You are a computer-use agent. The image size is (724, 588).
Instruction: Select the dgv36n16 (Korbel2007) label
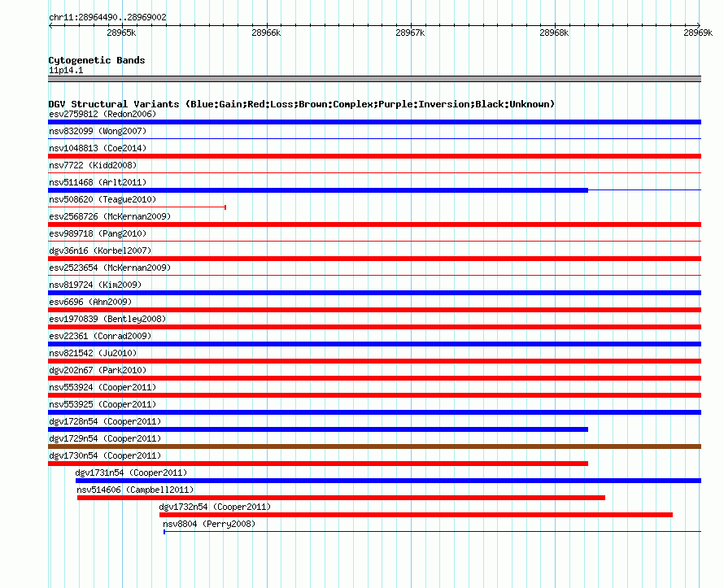pyautogui.click(x=100, y=250)
